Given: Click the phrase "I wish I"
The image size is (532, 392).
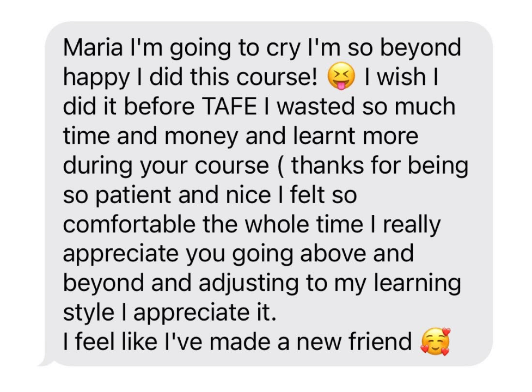Looking at the screenshot, I should (401, 77).
